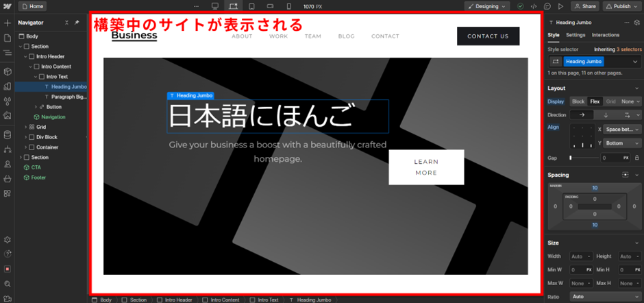Collapse all in Navigator panel
644x303 pixels.
[66, 23]
